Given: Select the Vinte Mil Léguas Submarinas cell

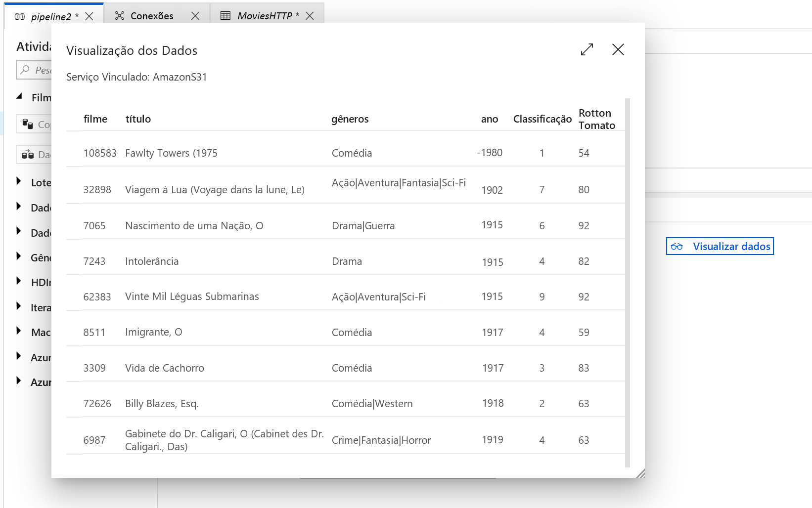Looking at the screenshot, I should [192, 296].
